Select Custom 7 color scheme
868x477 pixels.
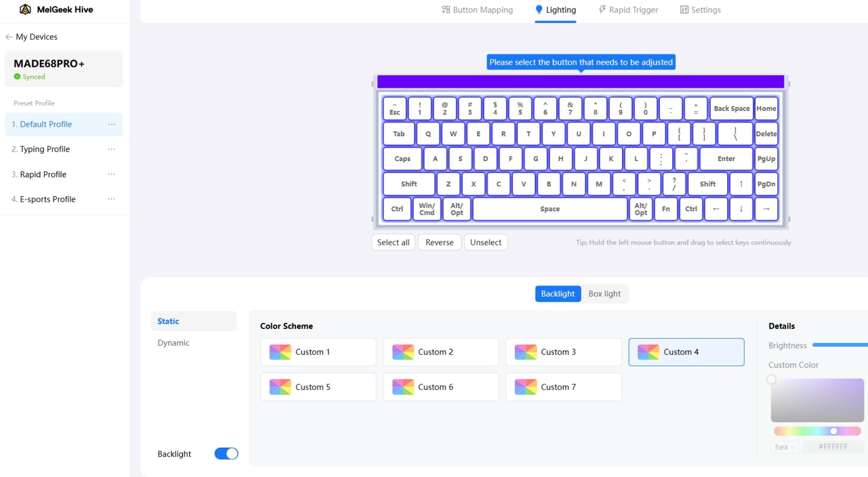pyautogui.click(x=564, y=387)
